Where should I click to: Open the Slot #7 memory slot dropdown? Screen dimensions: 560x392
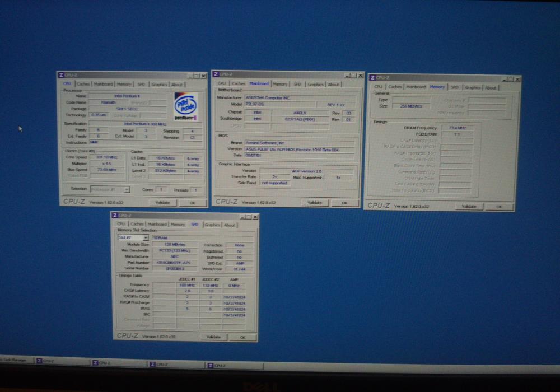coord(133,237)
